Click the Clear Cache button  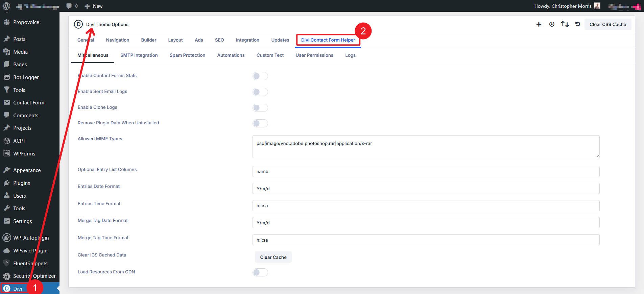coord(273,257)
